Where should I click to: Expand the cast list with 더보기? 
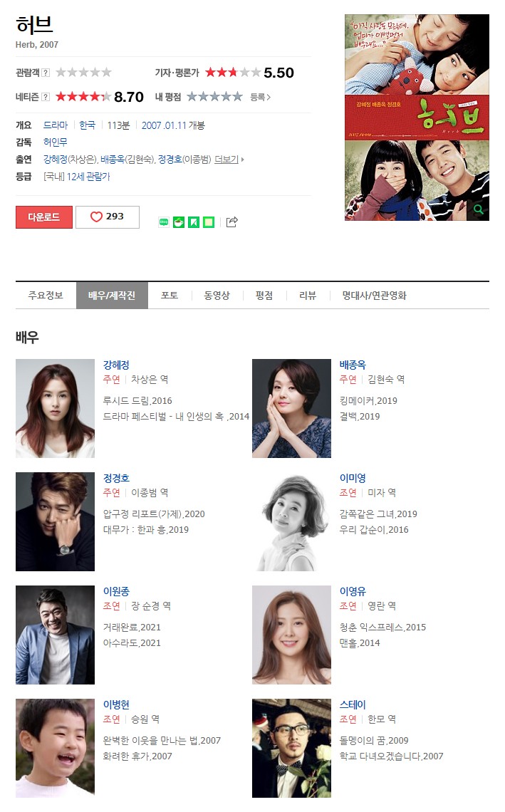pos(229,160)
